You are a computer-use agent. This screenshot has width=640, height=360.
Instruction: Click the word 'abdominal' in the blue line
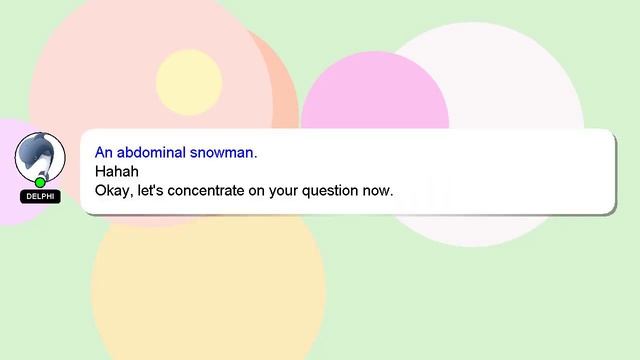[151, 152]
